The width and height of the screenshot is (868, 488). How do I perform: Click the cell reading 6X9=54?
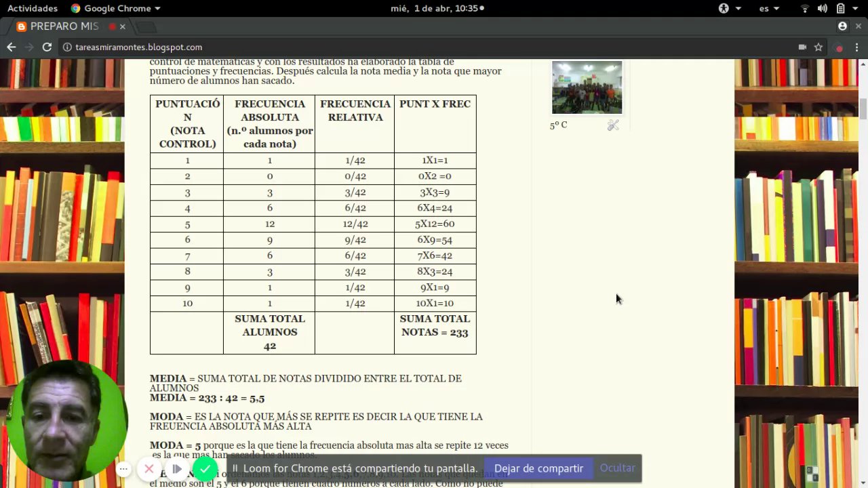(435, 240)
